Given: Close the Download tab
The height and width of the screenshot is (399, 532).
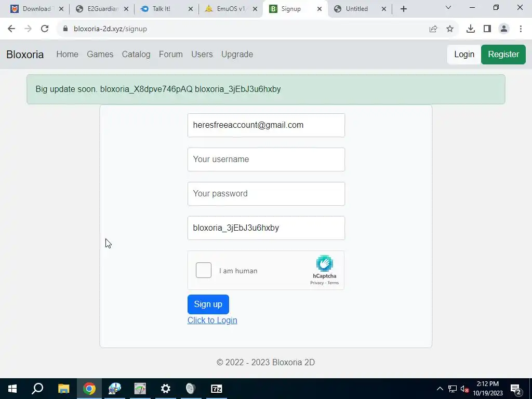Looking at the screenshot, I should [61, 9].
